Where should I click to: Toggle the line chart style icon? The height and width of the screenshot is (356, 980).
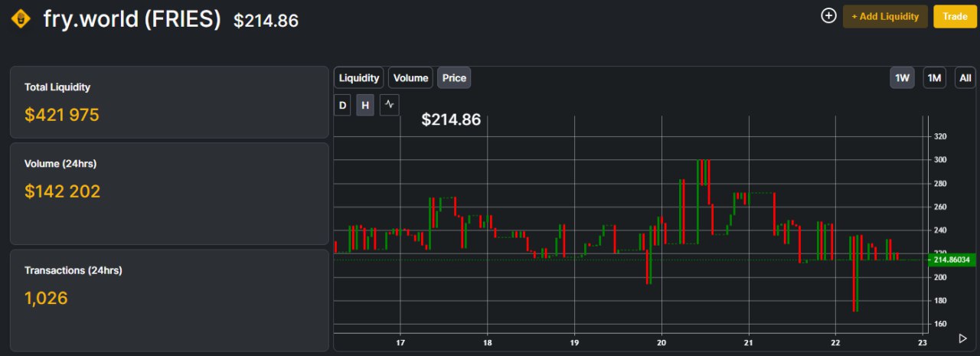coord(390,105)
